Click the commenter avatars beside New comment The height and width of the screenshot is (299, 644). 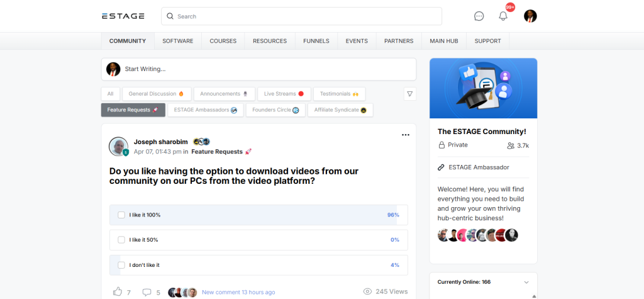click(x=182, y=293)
